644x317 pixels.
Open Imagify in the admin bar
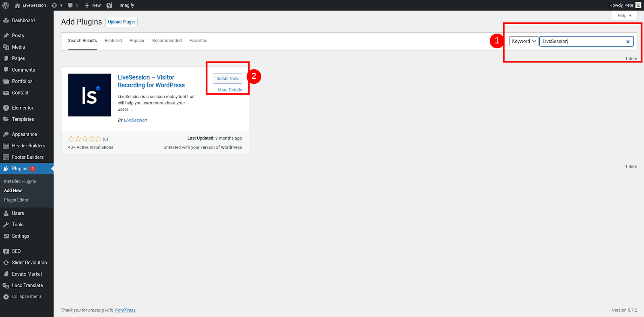pyautogui.click(x=127, y=5)
